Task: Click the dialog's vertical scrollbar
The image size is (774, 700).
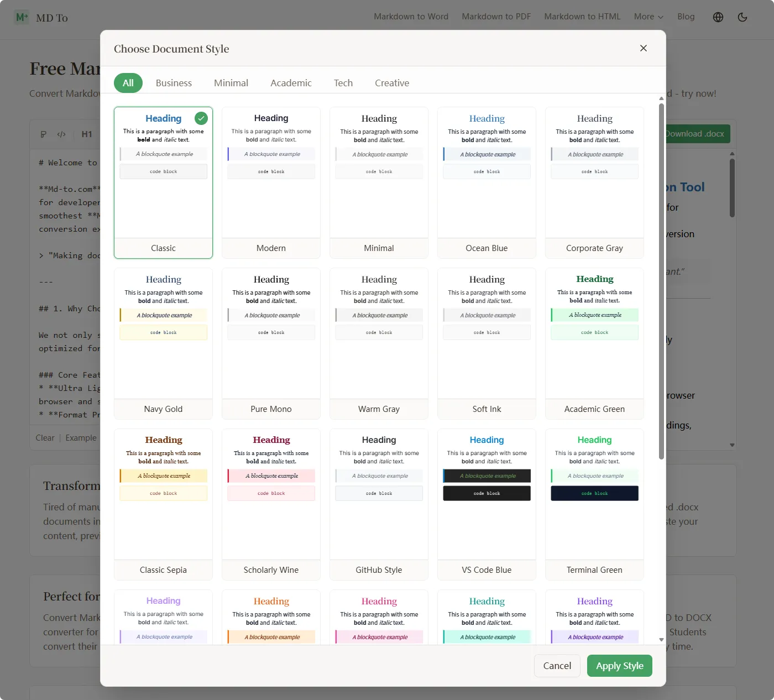Action: coord(661,276)
